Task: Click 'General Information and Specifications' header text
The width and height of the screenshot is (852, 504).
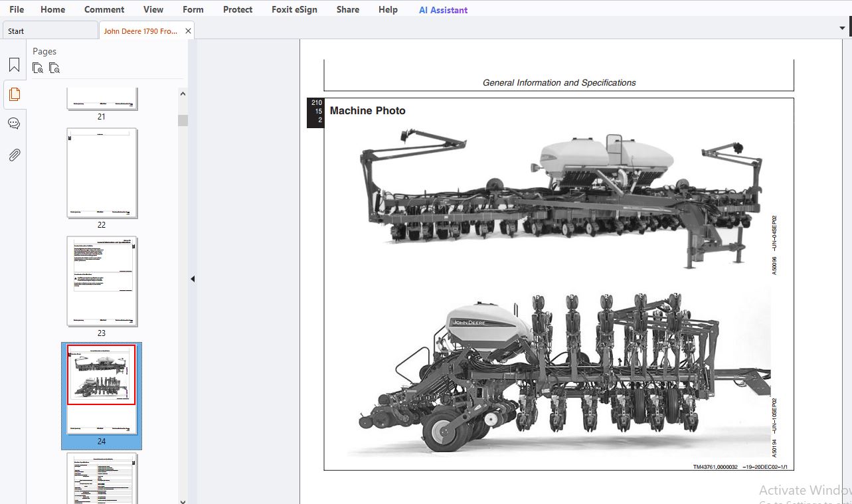Action: click(x=559, y=83)
